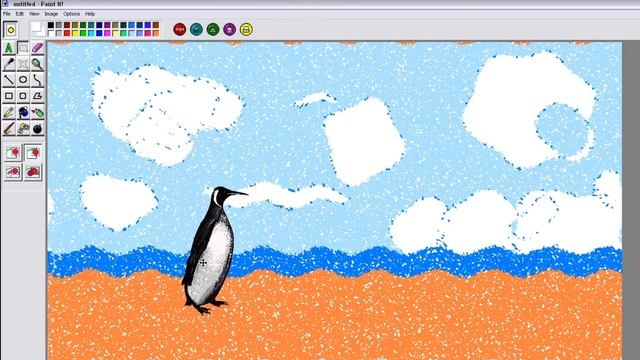Select the pink Eraser tool
This screenshot has height=360, width=640.
click(x=37, y=48)
